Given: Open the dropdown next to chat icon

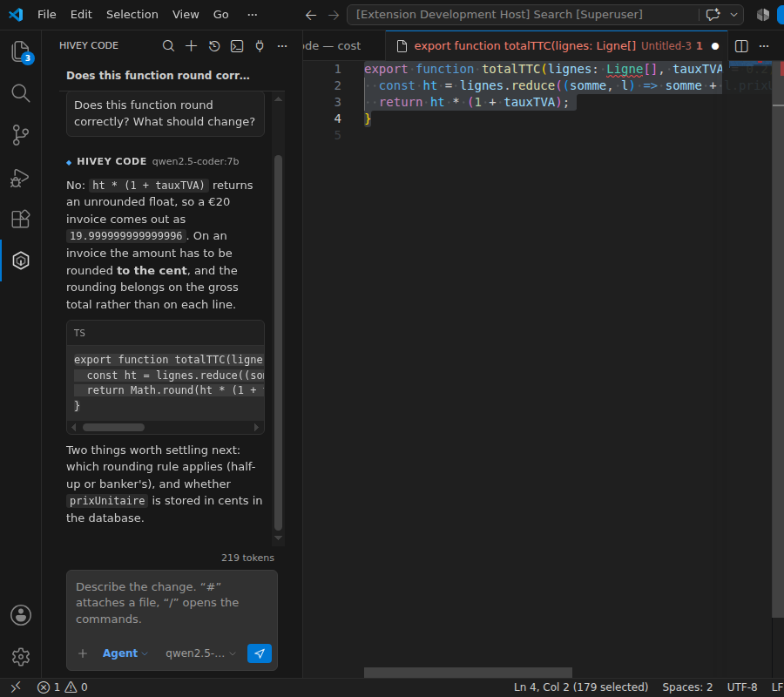Looking at the screenshot, I should [x=734, y=15].
